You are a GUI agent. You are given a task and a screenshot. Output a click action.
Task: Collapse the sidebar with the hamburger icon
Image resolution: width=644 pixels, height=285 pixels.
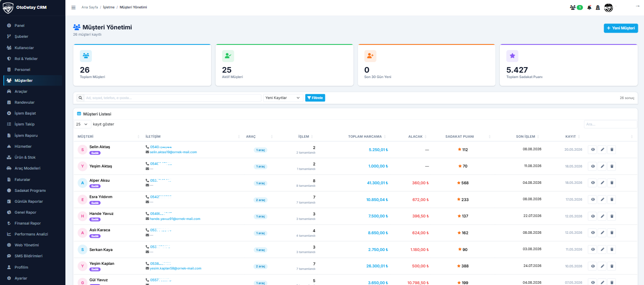coord(73,7)
